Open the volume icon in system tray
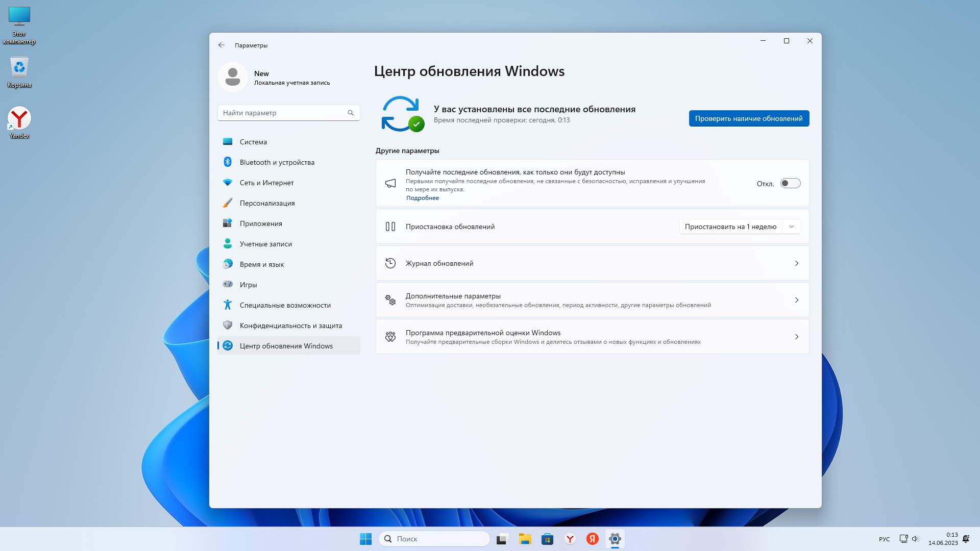 pyautogui.click(x=915, y=539)
